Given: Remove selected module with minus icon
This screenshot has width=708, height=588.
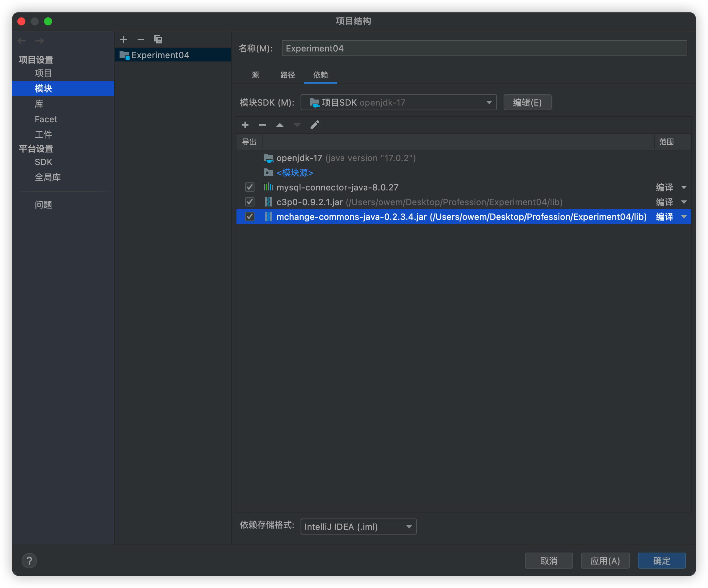Looking at the screenshot, I should tap(141, 39).
